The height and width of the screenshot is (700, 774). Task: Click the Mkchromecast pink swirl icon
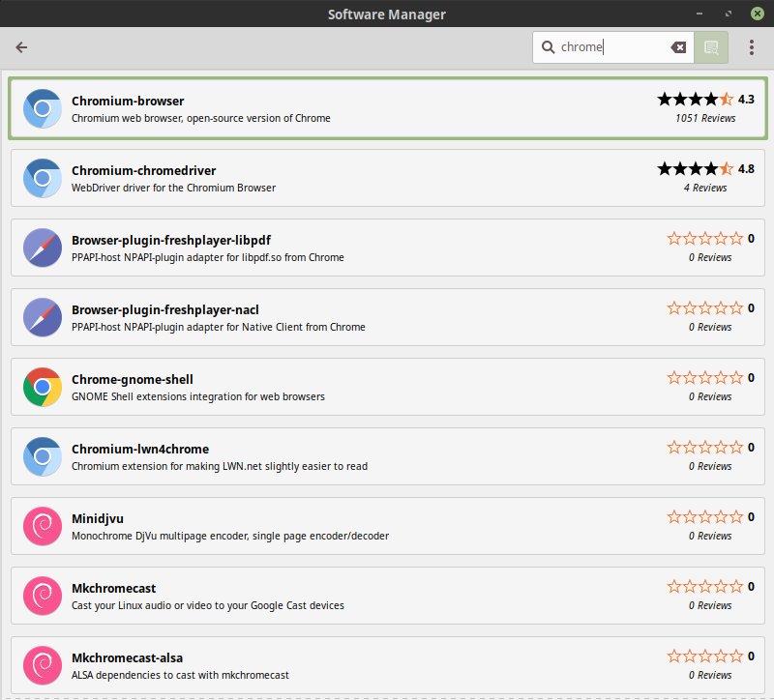pos(42,596)
